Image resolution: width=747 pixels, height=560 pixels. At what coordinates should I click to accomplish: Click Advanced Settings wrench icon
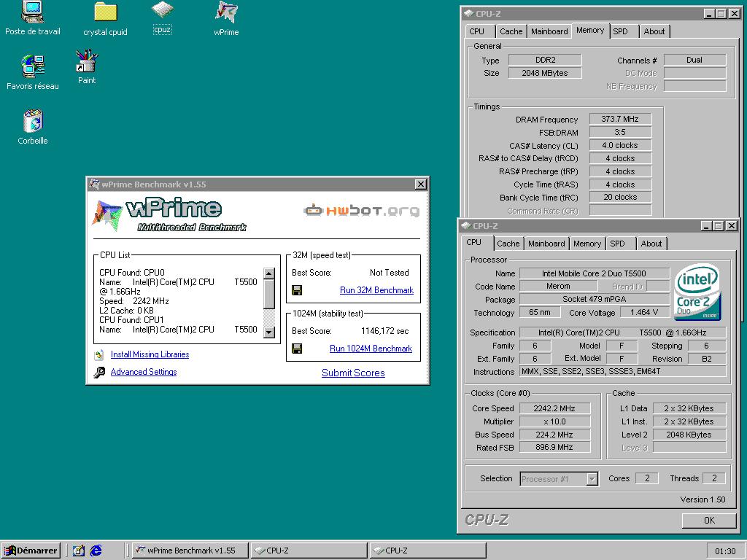point(99,373)
